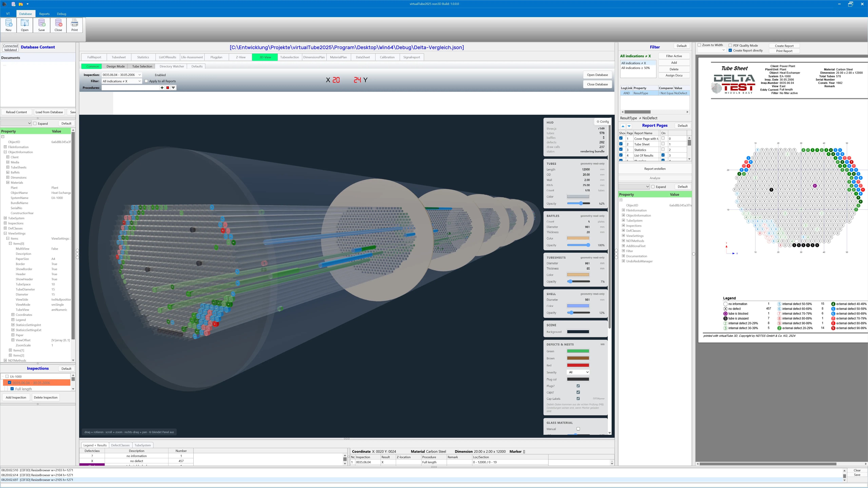Click scroll-down arrow of Report Pages list
Screen dimensions: 868x488
coord(689,159)
